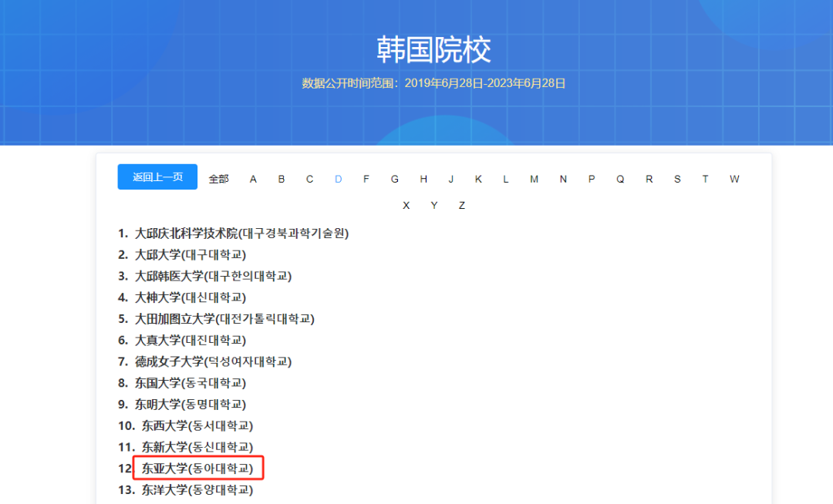
Task: Click the 韩国院校 page title
Action: coord(433,50)
